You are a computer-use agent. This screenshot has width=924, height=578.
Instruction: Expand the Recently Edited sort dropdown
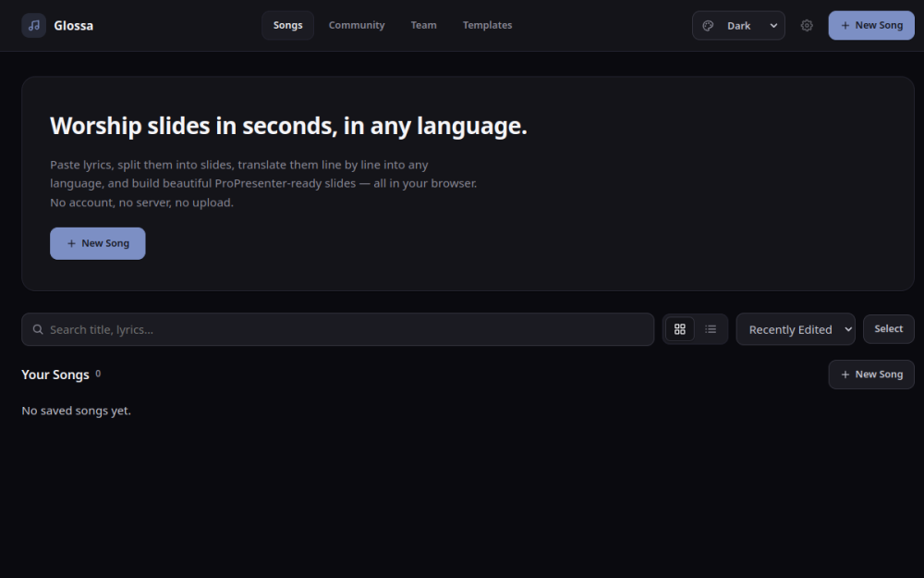[796, 329]
